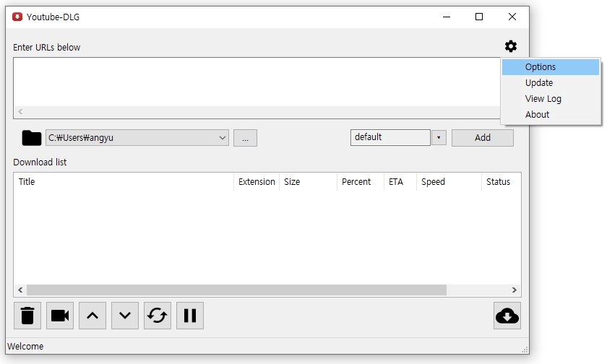Screen dimensions: 607x364
Task: Close the Youtube-DLG window
Action: (512, 17)
